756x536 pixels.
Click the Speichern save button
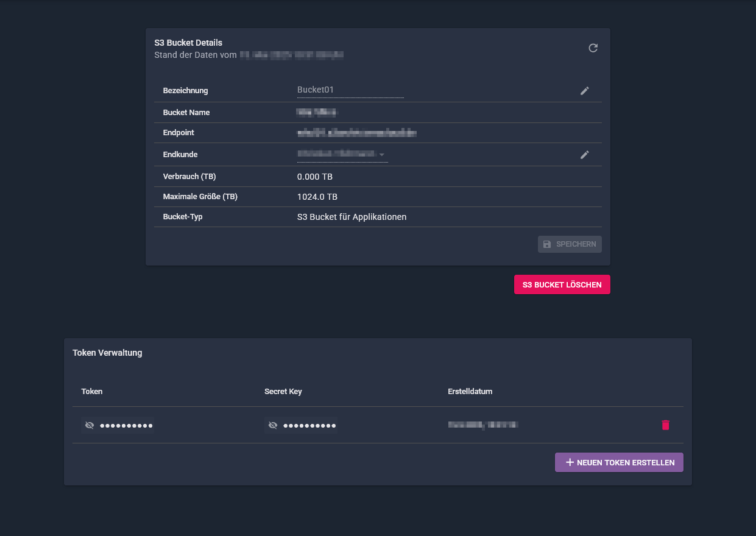(570, 244)
